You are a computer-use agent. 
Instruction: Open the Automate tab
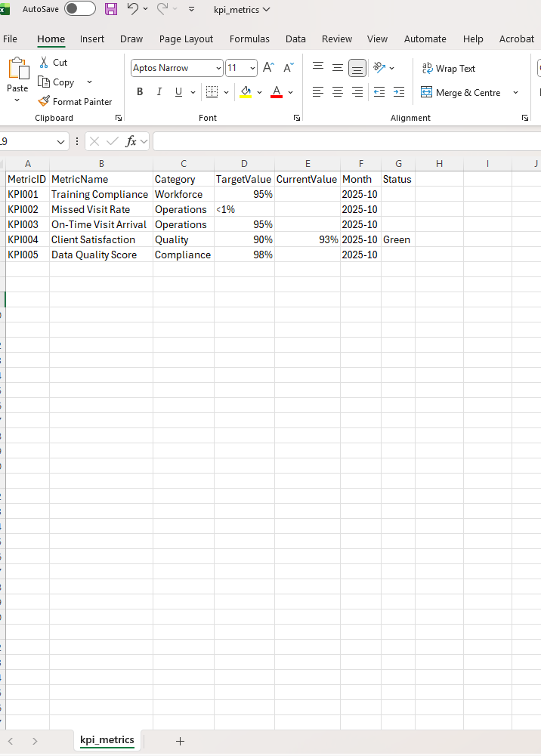tap(425, 39)
